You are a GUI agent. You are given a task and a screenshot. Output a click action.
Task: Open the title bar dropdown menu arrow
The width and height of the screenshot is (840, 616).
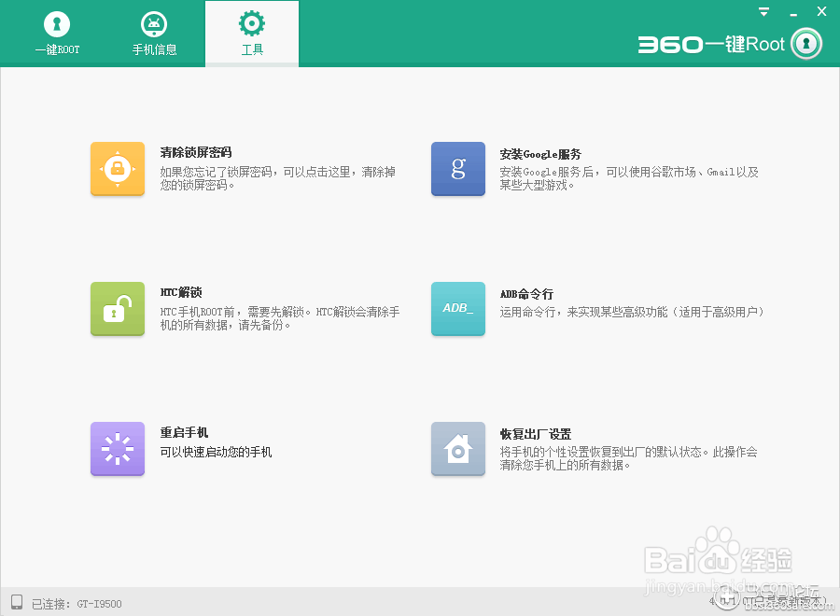(763, 12)
